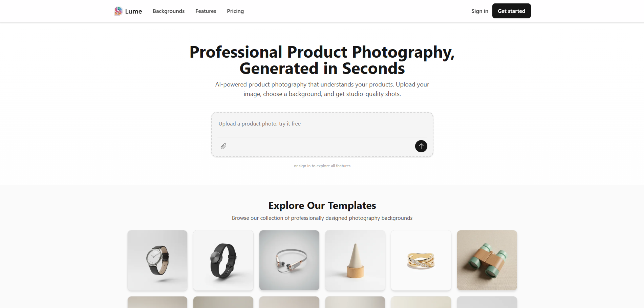Select the black fitness band template

pyautogui.click(x=223, y=260)
